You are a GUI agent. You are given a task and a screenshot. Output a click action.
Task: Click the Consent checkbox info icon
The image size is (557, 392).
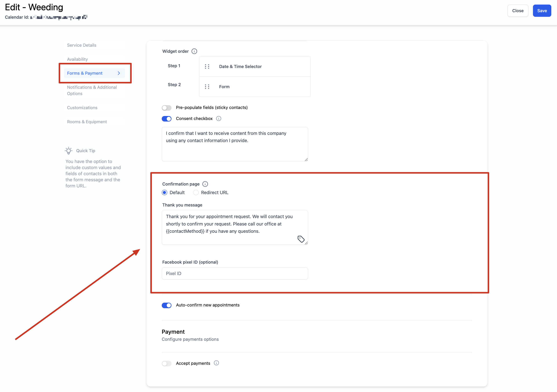pyautogui.click(x=218, y=118)
